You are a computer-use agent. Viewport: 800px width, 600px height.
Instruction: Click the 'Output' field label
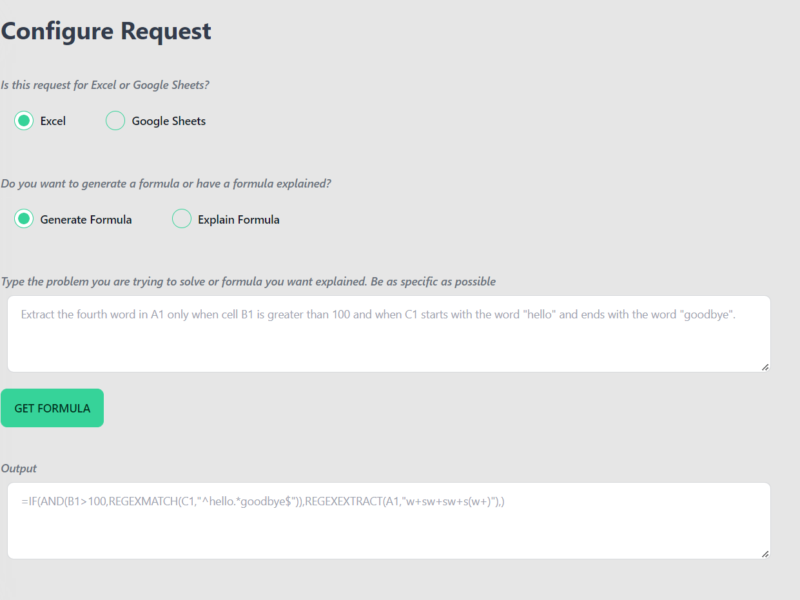pos(19,468)
